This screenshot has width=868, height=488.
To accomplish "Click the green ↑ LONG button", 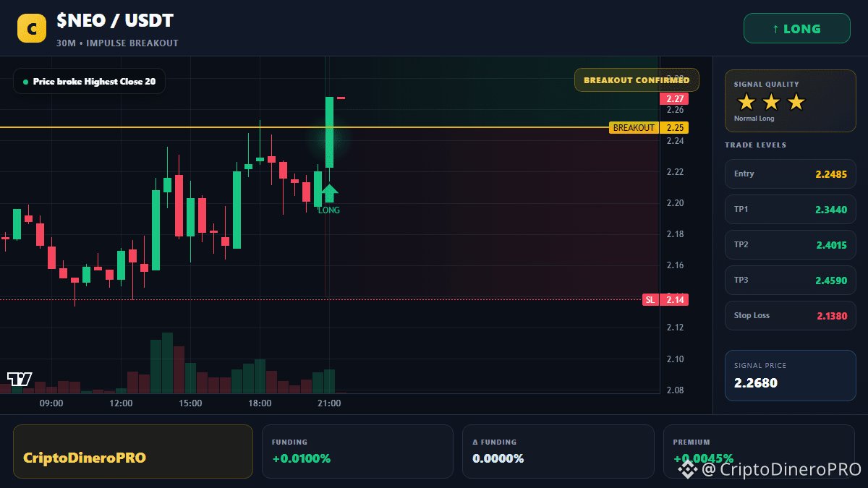I will point(796,29).
